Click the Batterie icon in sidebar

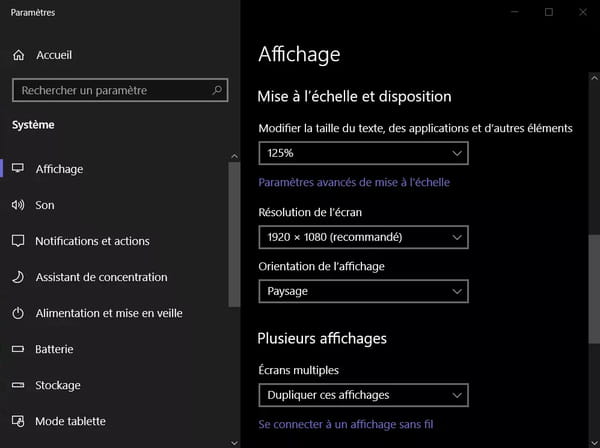[x=18, y=349]
